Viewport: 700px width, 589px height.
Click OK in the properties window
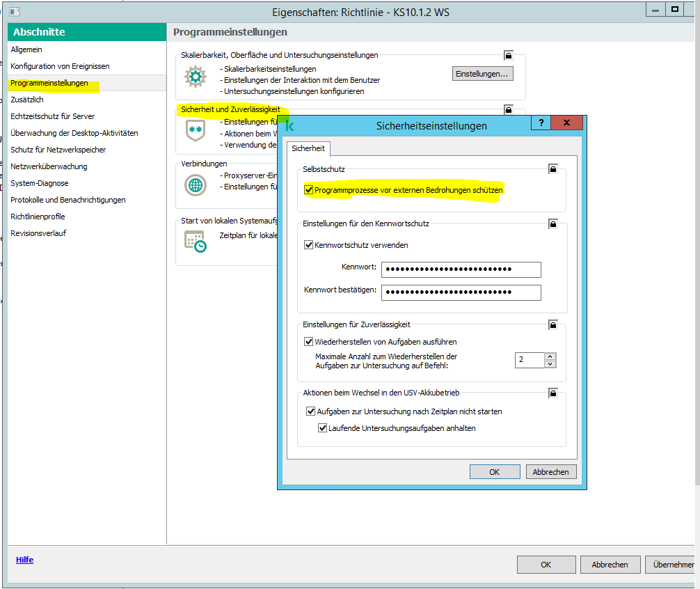pyautogui.click(x=546, y=565)
